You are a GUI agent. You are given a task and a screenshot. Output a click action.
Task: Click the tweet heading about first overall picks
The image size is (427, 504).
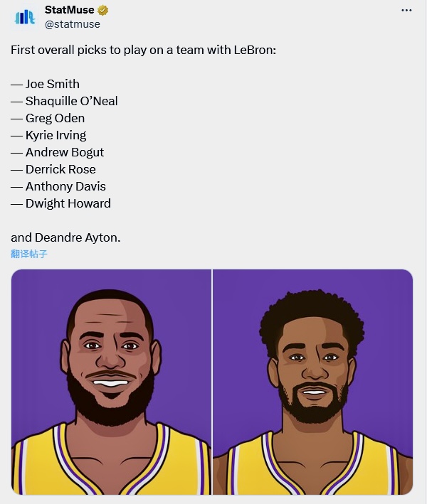pos(143,50)
